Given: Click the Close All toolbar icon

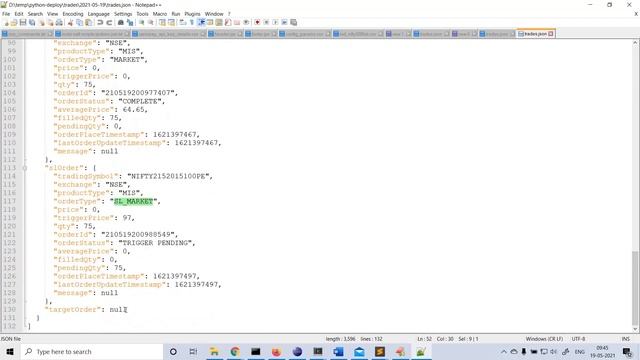Looking at the screenshot, I should pyautogui.click(x=50, y=22).
